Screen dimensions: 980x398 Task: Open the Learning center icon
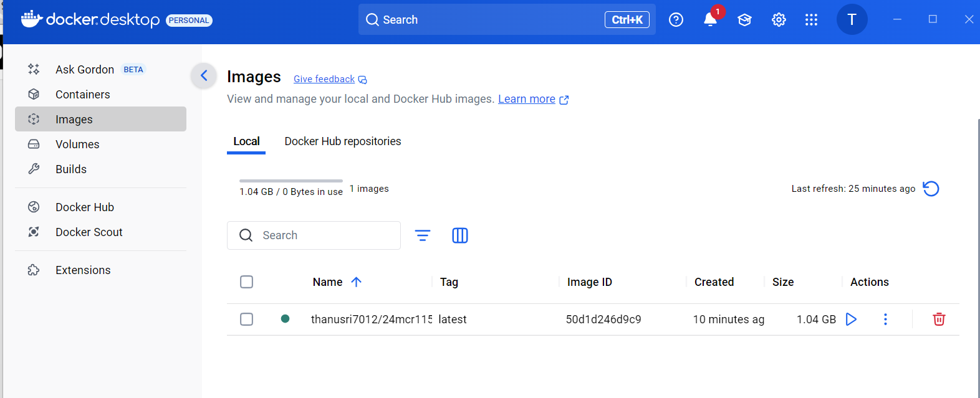point(744,20)
